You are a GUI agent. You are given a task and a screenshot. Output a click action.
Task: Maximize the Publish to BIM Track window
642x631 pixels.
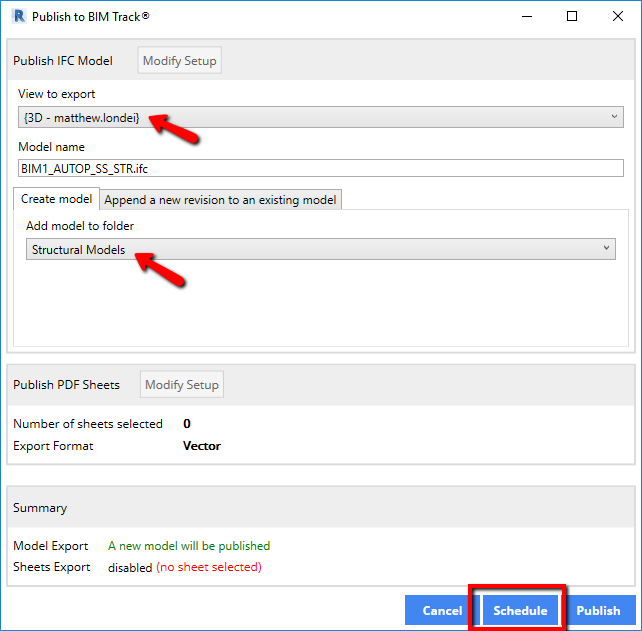pyautogui.click(x=572, y=16)
